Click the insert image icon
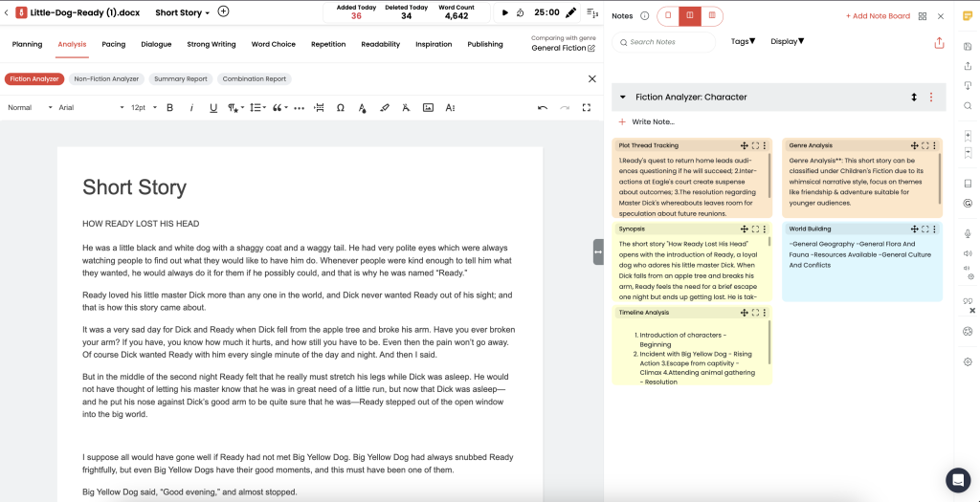The height and width of the screenshot is (502, 980). coord(428,108)
